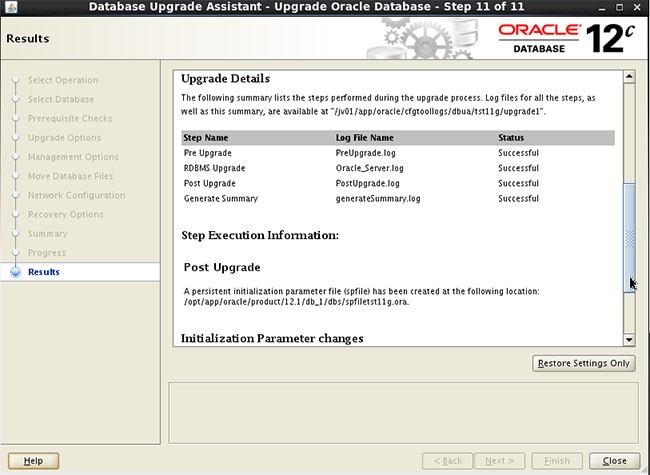The height and width of the screenshot is (475, 650).
Task: Click the Java application icon in title bar
Action: point(11,7)
